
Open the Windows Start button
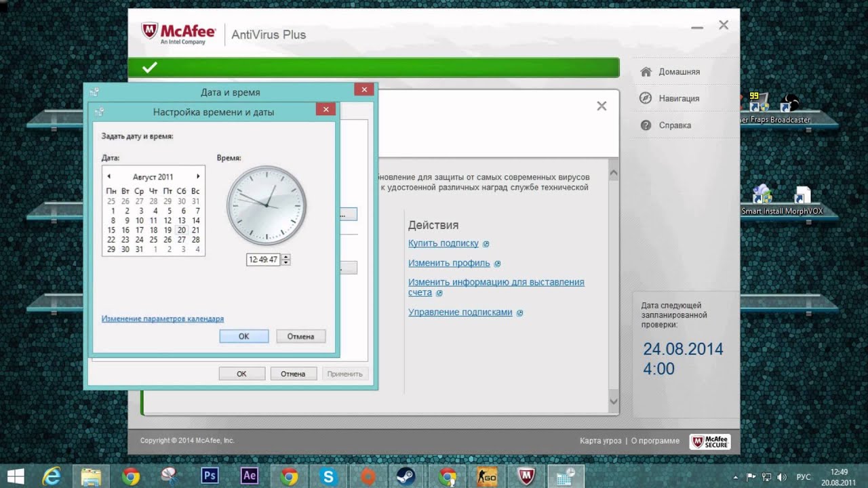point(16,476)
